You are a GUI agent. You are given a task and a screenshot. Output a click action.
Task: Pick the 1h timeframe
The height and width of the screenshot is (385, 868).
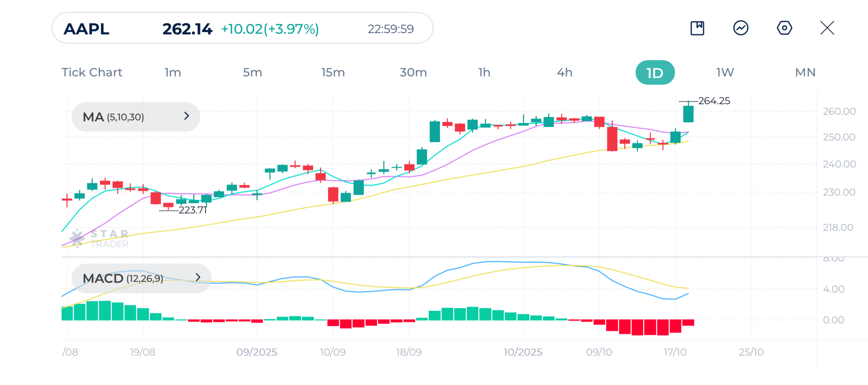click(x=484, y=72)
